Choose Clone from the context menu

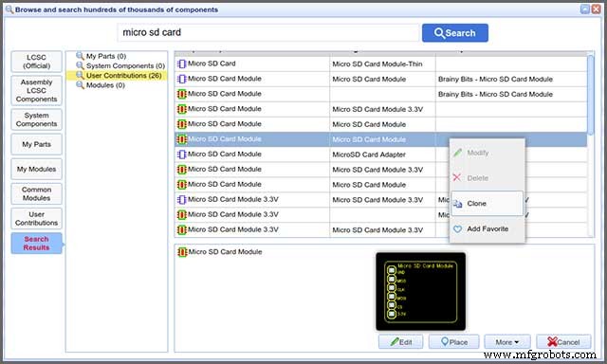pyautogui.click(x=487, y=204)
